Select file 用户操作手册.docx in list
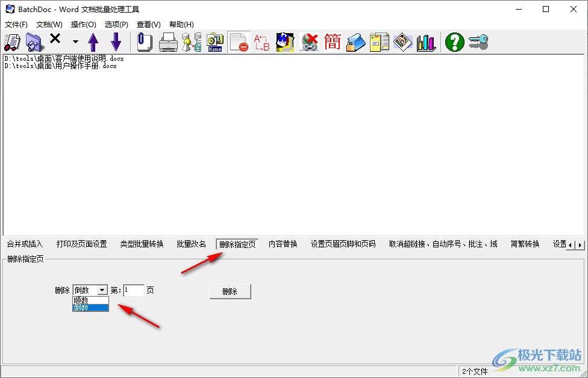 click(61, 66)
